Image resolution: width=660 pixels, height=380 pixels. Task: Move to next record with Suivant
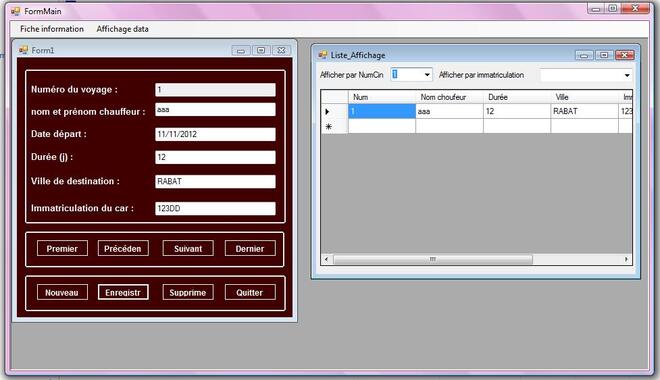(188, 249)
